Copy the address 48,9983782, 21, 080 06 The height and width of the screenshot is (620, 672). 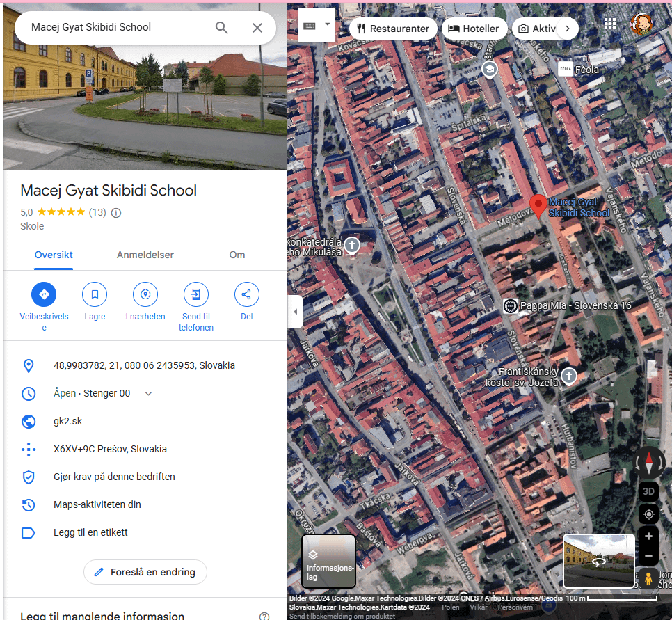coord(144,365)
